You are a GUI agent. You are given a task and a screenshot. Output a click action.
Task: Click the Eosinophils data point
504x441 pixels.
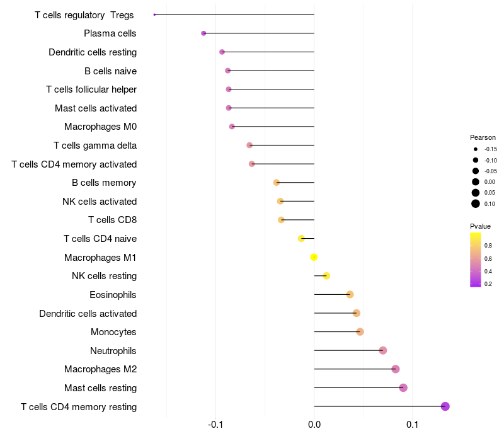pyautogui.click(x=350, y=294)
